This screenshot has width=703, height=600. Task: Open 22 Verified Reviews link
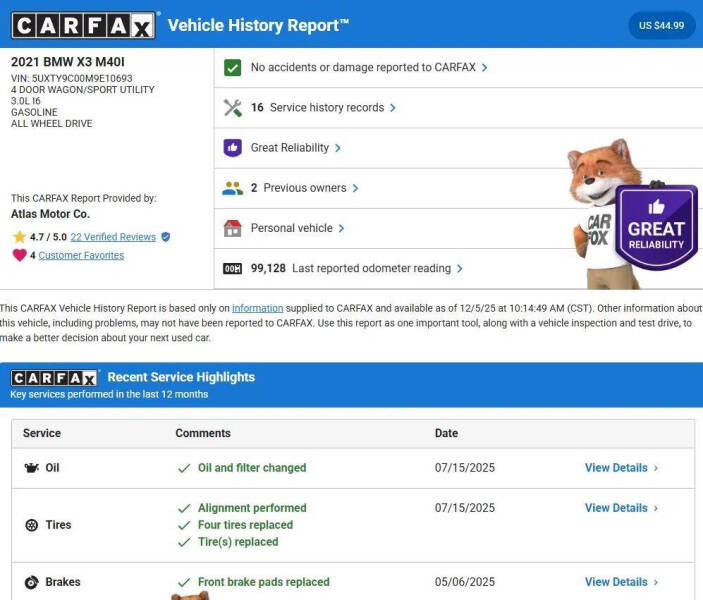[x=113, y=237]
